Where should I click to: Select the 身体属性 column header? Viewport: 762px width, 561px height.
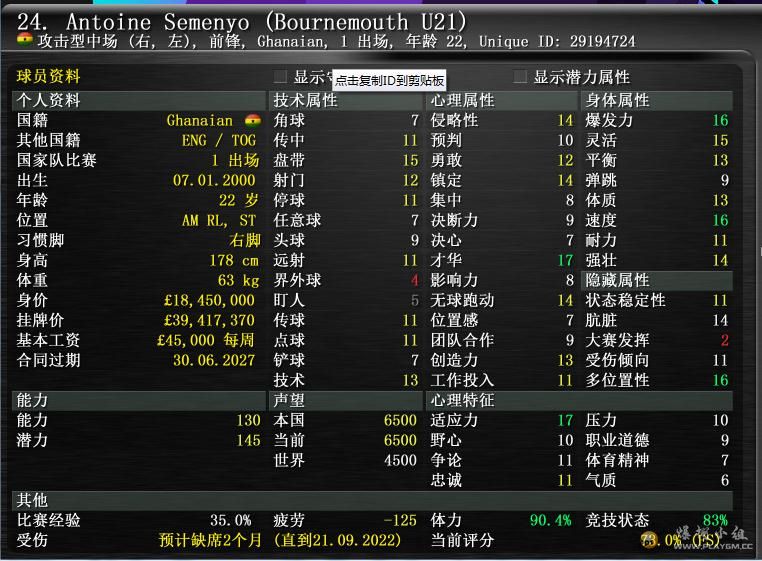click(x=657, y=100)
